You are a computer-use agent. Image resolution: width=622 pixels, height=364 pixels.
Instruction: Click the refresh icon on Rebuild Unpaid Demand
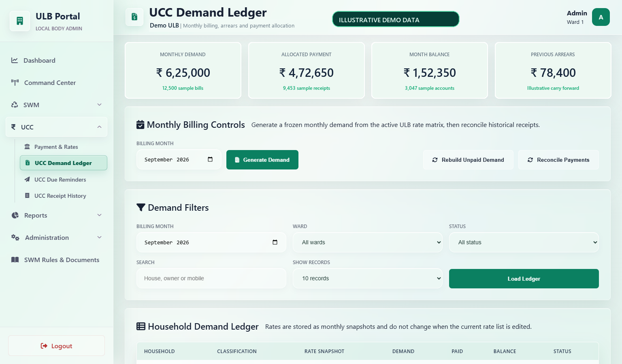tap(435, 160)
